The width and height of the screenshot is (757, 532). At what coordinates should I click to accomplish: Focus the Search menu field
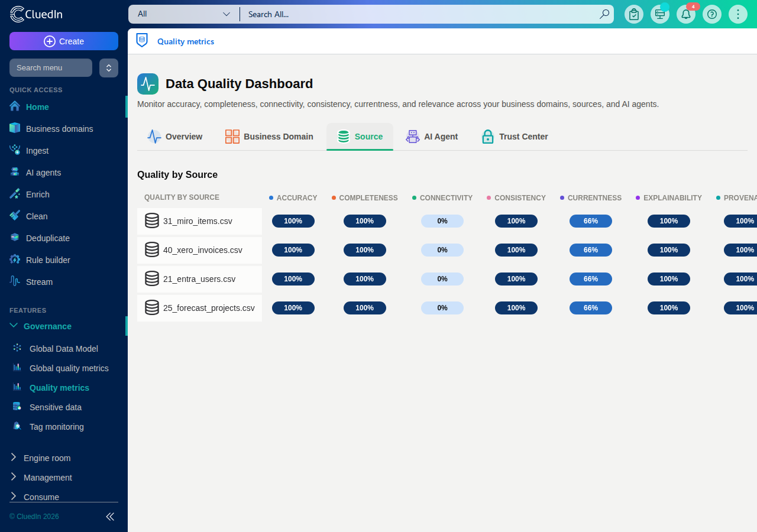[51, 68]
